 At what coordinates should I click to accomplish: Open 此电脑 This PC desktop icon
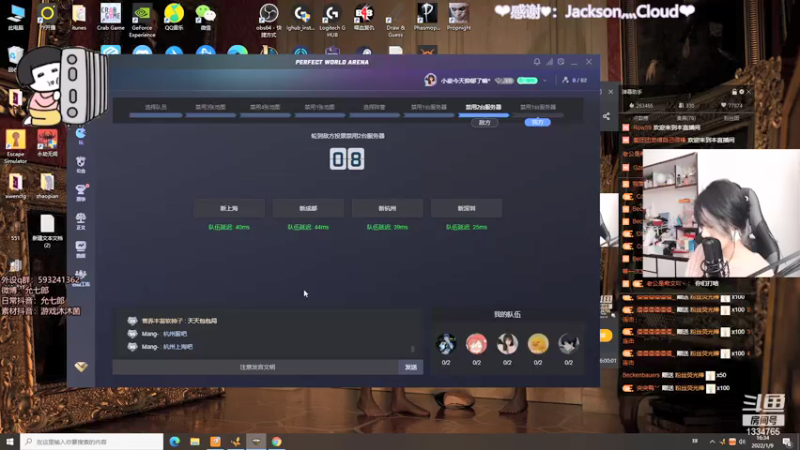16,17
